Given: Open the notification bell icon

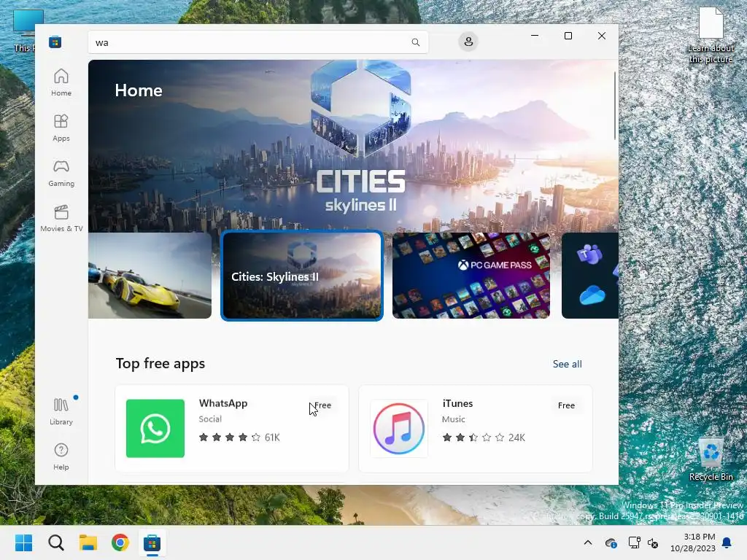Looking at the screenshot, I should point(727,542).
